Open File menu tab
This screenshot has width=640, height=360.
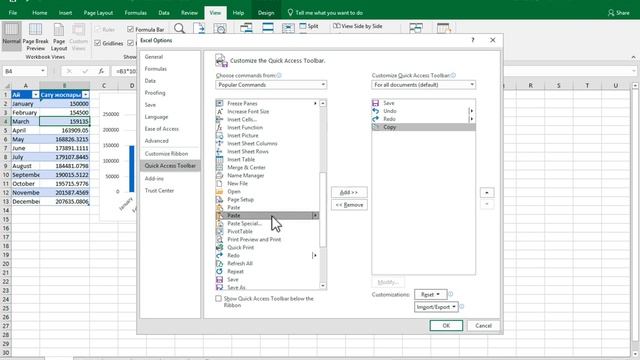[x=13, y=13]
